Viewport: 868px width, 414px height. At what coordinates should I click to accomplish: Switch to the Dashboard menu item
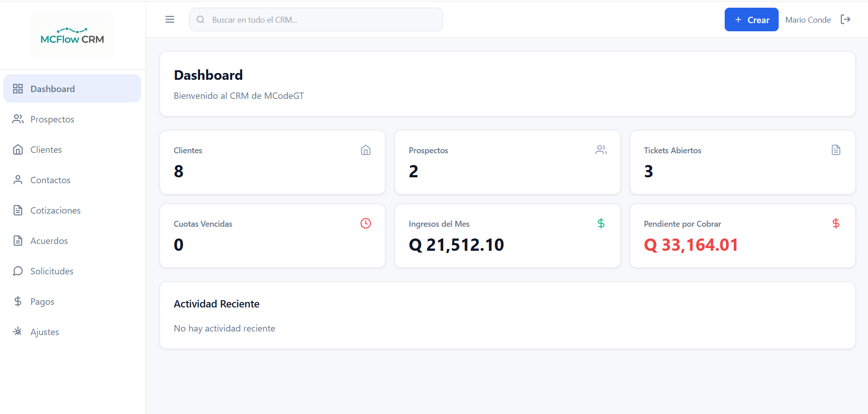(52, 88)
